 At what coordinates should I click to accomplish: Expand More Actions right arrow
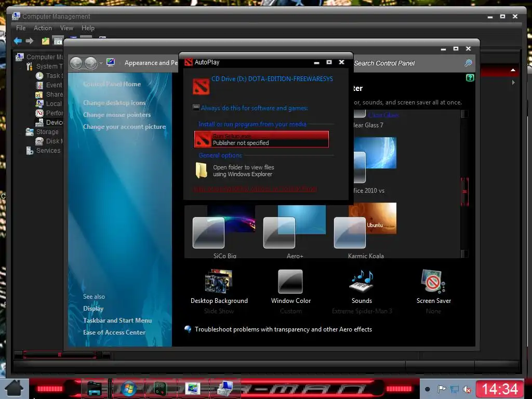click(x=513, y=83)
